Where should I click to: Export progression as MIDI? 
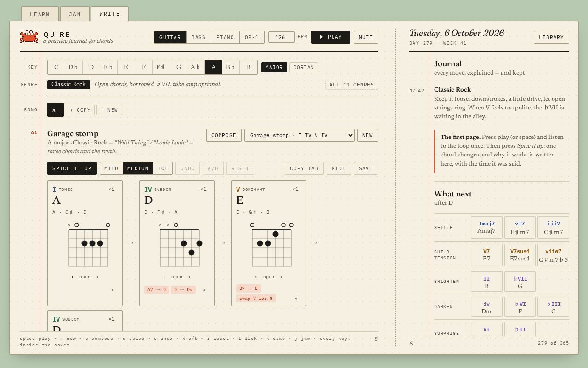click(339, 168)
